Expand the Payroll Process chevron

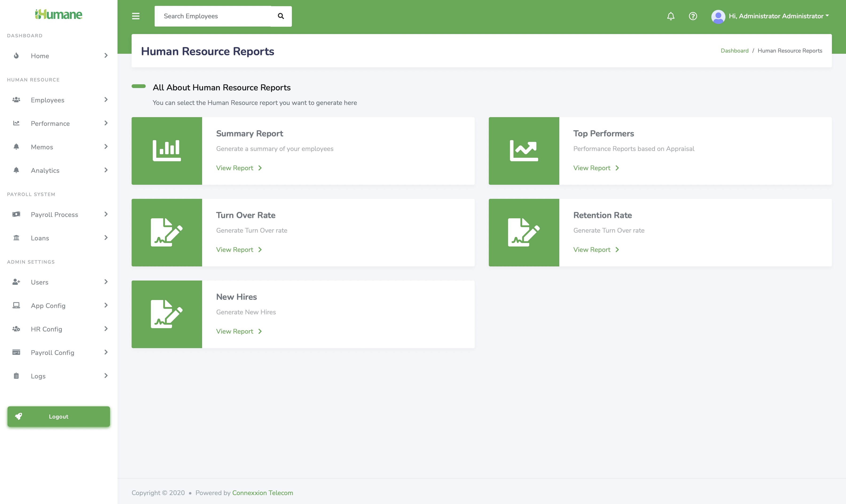(x=106, y=214)
